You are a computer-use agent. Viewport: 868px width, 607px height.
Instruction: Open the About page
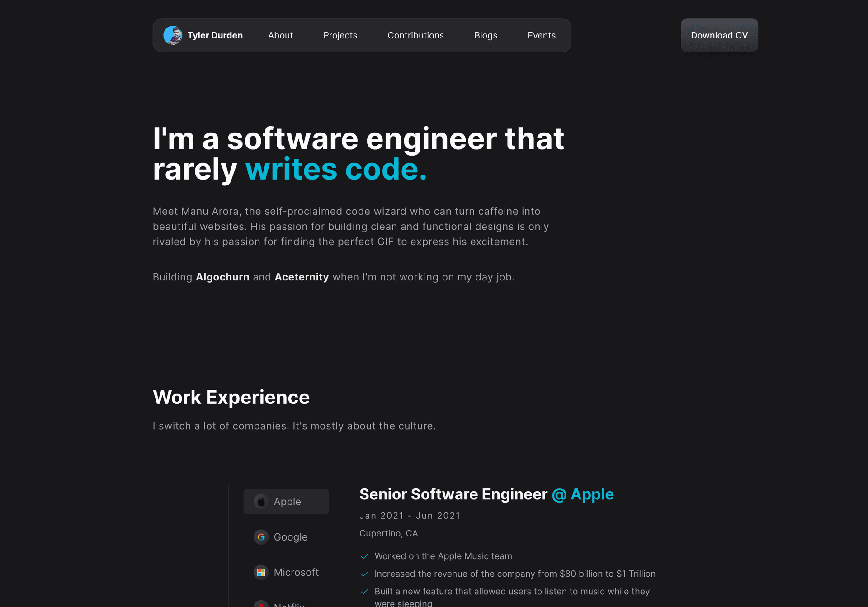280,35
